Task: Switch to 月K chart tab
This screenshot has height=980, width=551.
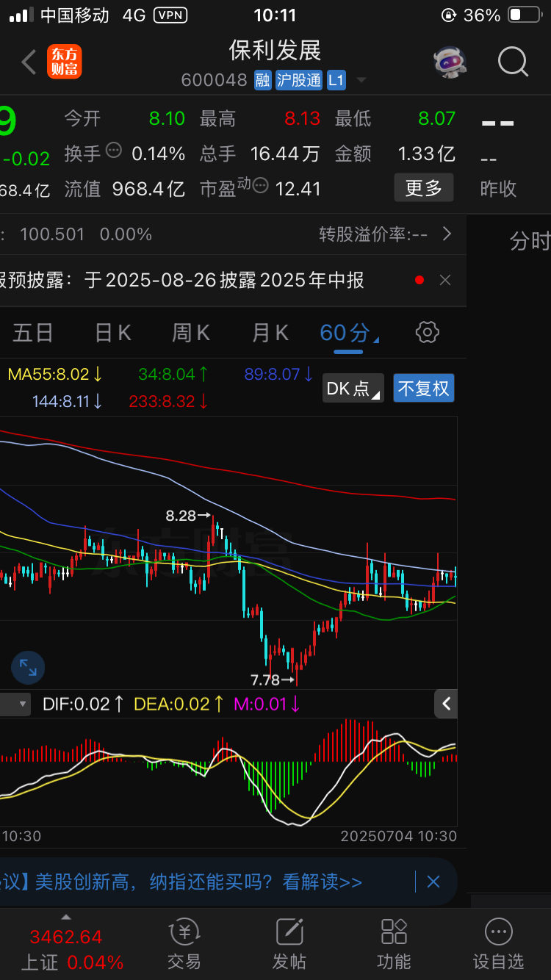Action: click(x=270, y=333)
